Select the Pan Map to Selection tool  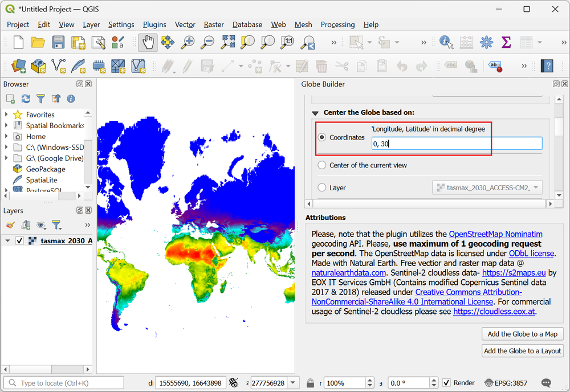167,43
